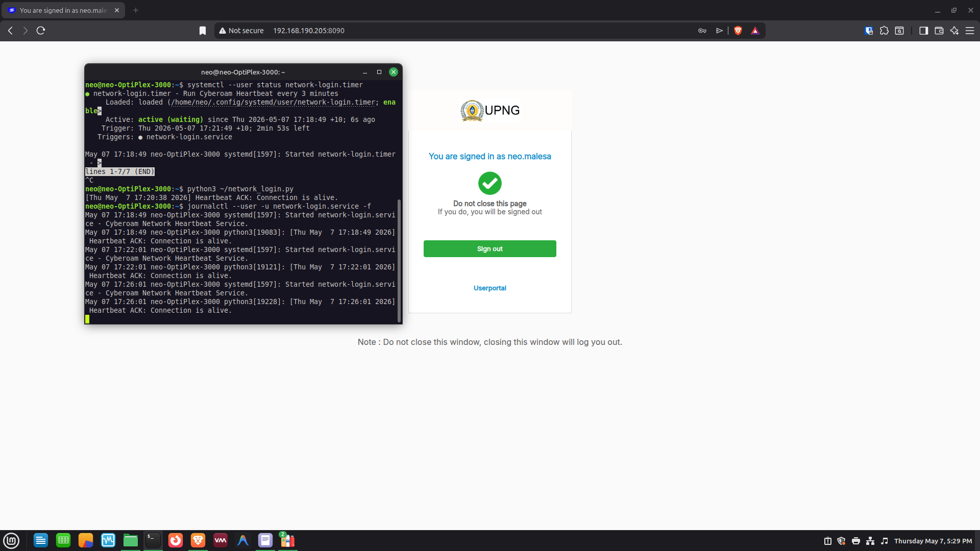Image resolution: width=980 pixels, height=551 pixels.
Task: Open Brave Rewards triangle icon
Action: click(x=755, y=31)
